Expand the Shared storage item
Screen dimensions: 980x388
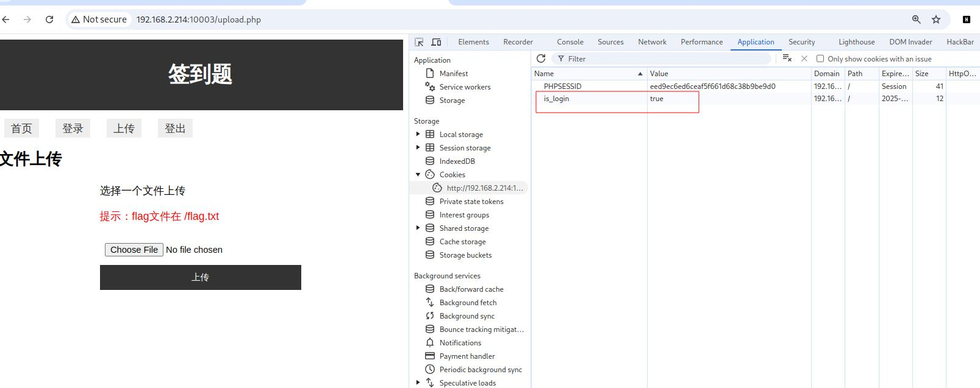point(418,228)
